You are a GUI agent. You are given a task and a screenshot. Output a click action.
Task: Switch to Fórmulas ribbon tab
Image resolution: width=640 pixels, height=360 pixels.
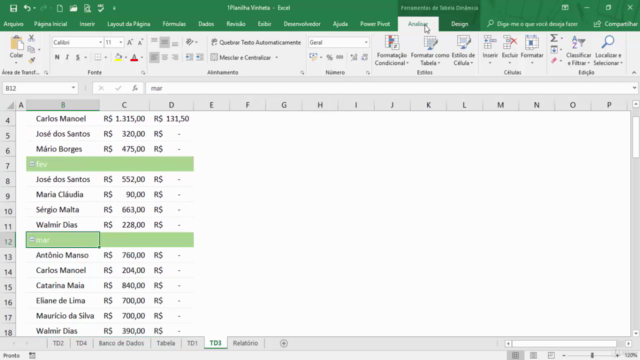coord(174,24)
